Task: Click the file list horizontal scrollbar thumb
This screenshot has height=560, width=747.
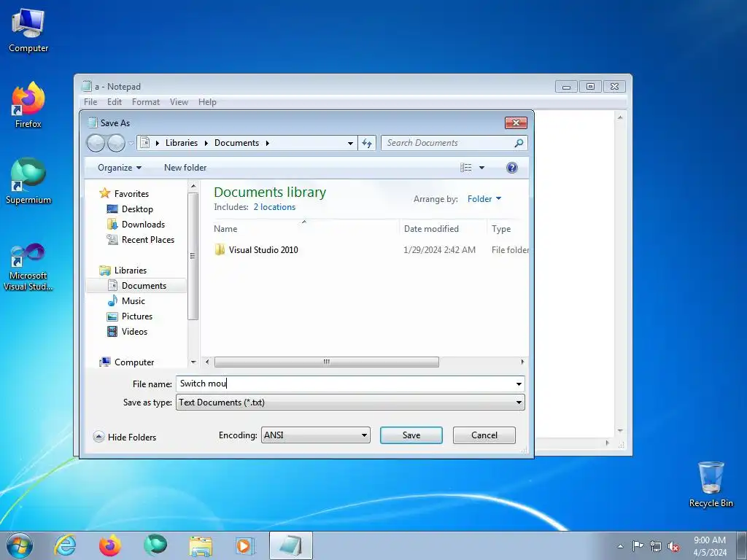Action: click(x=326, y=362)
